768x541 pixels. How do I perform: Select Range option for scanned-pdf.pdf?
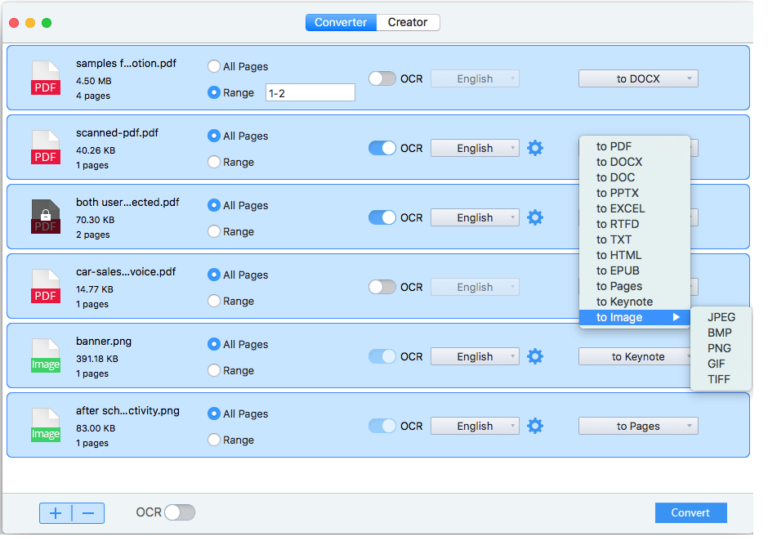click(214, 162)
